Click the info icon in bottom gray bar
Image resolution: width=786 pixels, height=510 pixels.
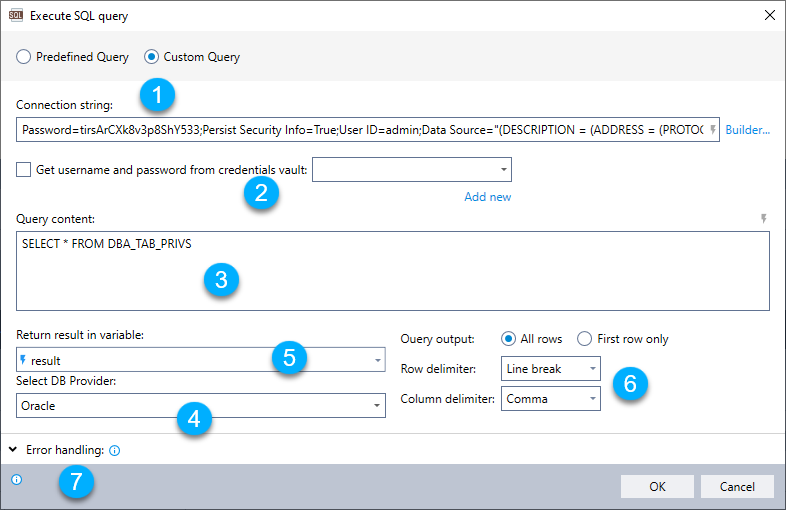pyautogui.click(x=16, y=480)
